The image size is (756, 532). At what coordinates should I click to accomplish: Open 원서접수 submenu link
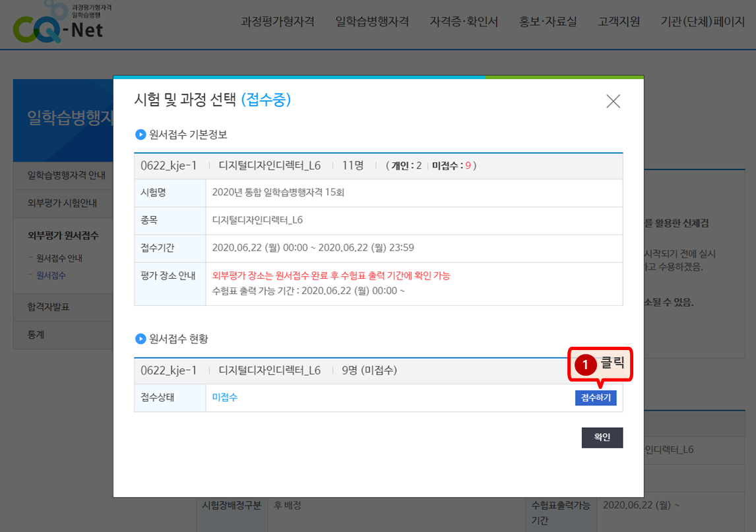point(51,276)
